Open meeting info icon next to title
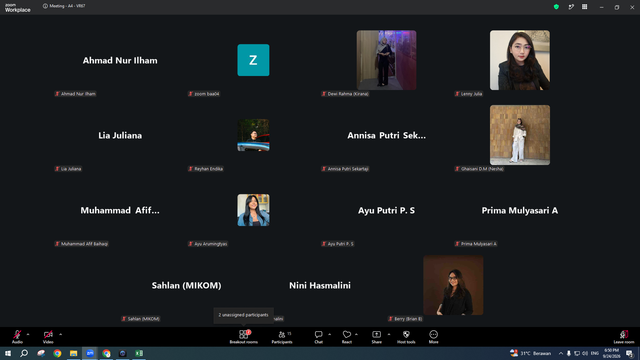This screenshot has width=640, height=360. point(45,6)
